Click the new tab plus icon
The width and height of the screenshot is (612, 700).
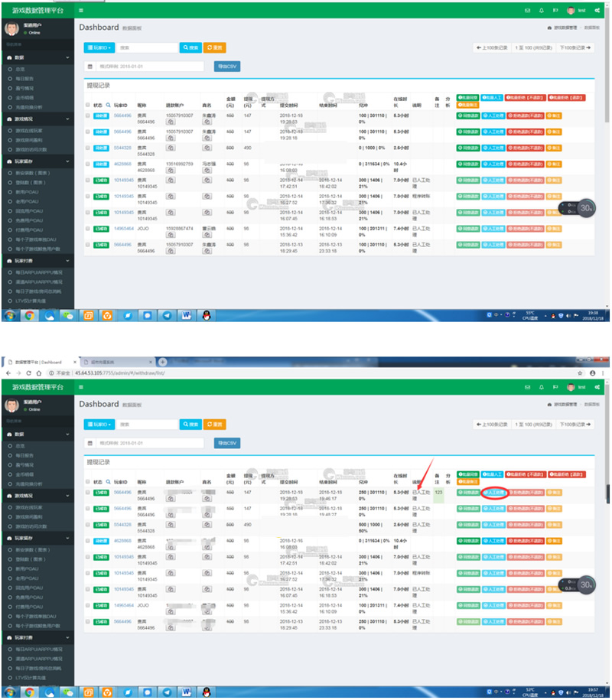(162, 362)
